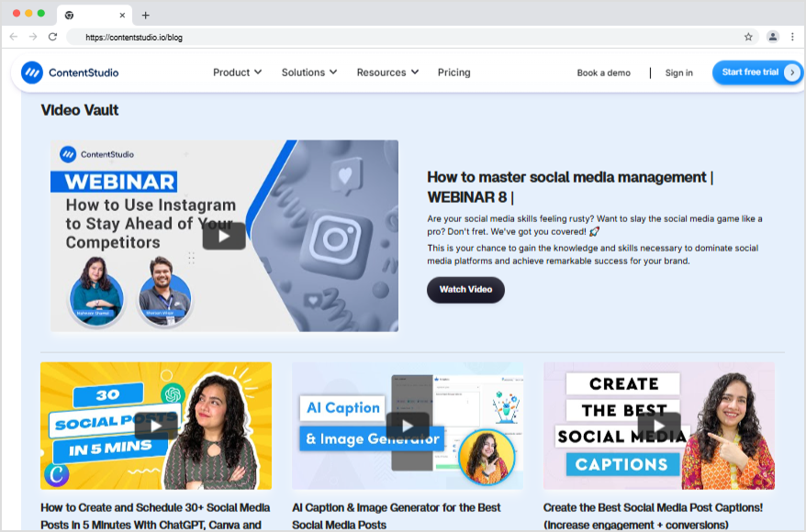This screenshot has height=532, width=806.
Task: Click the browser back arrow
Action: pyautogui.click(x=14, y=37)
